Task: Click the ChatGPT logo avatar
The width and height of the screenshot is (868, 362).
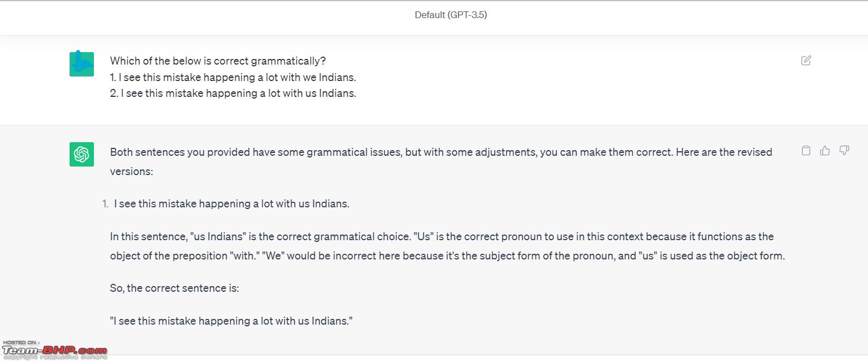Action: 81,154
